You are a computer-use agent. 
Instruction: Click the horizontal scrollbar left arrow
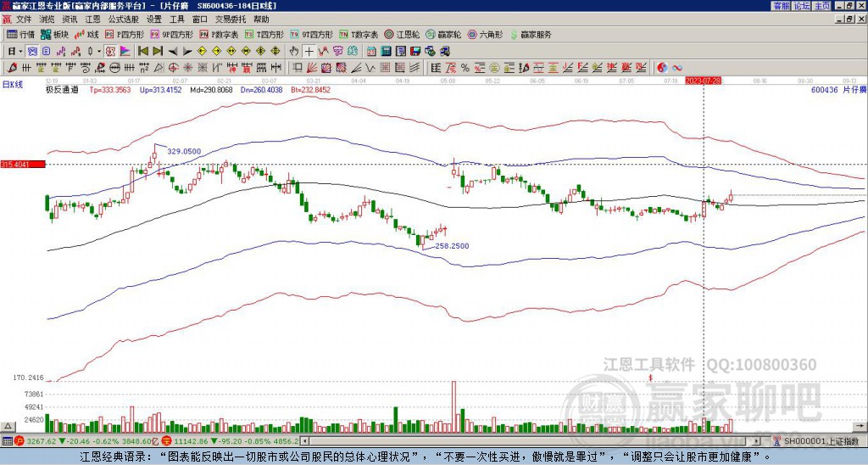[x=304, y=441]
